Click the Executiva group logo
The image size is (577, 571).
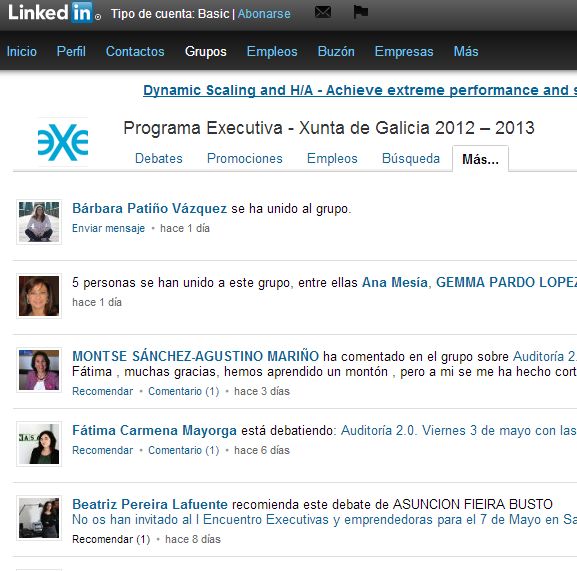pos(63,142)
